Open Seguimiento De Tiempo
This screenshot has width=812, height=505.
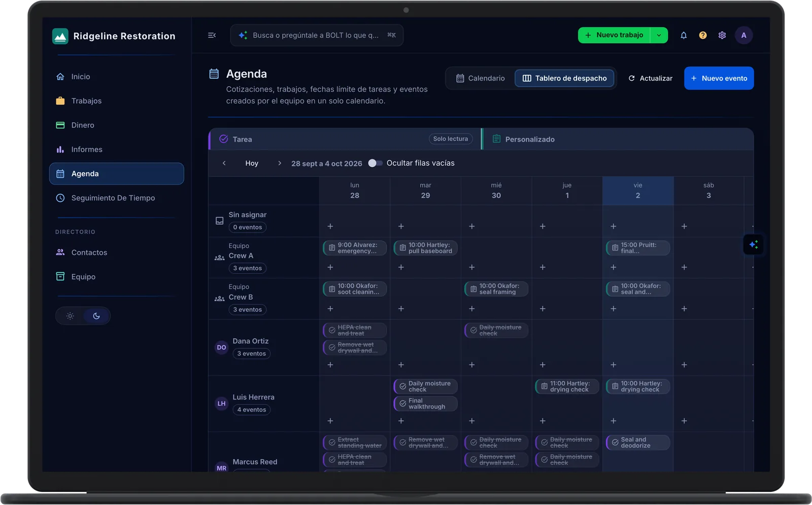(116, 198)
